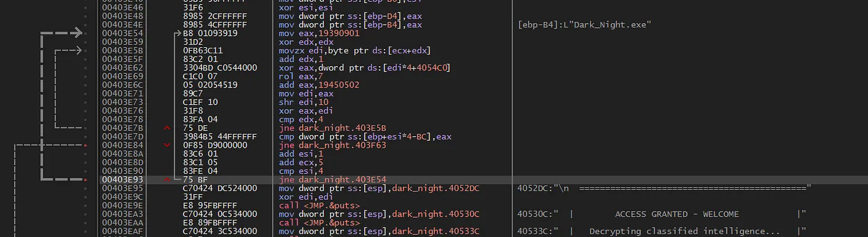Click comment ACCESS GRANTED - WELCOME
Image resolution: width=868 pixels, height=237 pixels.
(676, 213)
